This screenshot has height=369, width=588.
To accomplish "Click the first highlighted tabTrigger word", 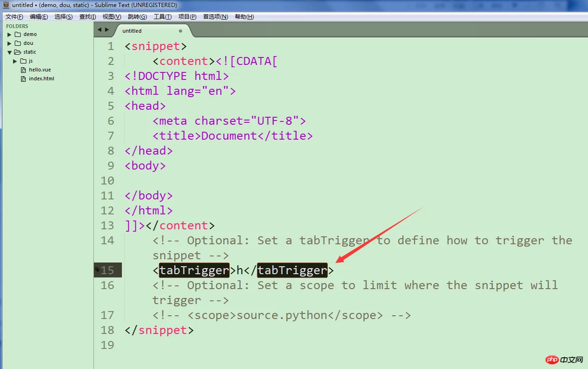I will click(x=194, y=270).
